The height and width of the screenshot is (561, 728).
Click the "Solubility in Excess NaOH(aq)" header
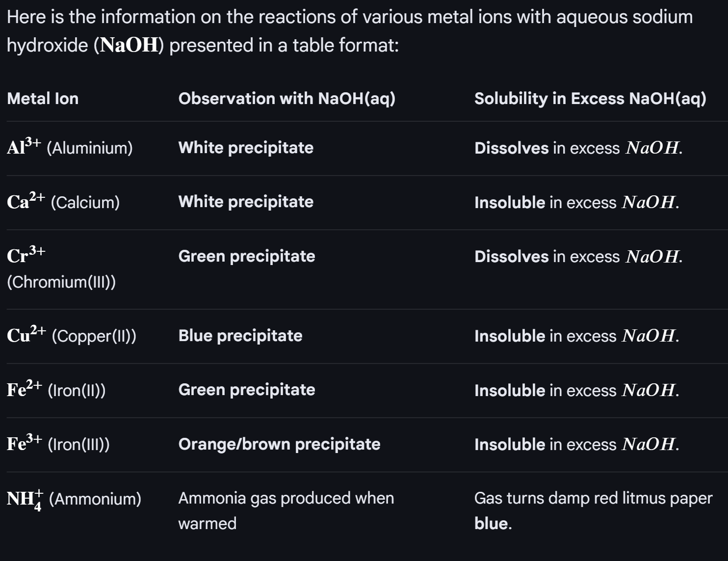click(x=590, y=99)
